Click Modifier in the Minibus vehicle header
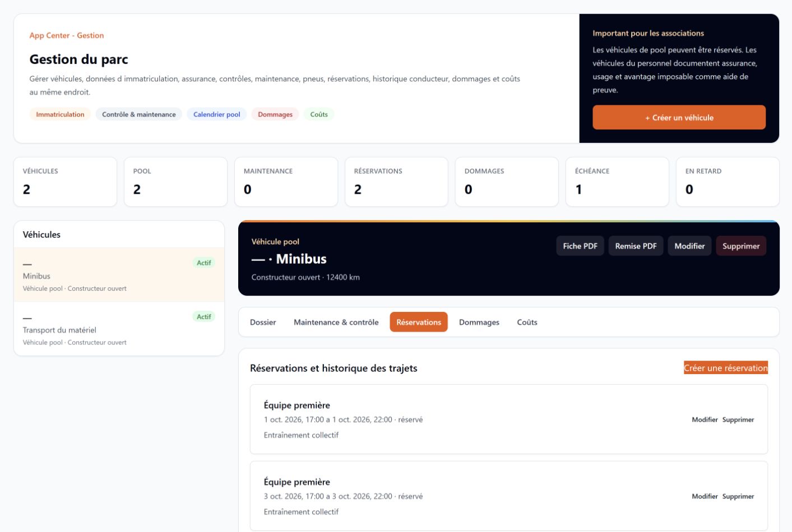Viewport: 792px width, 532px height. click(689, 246)
